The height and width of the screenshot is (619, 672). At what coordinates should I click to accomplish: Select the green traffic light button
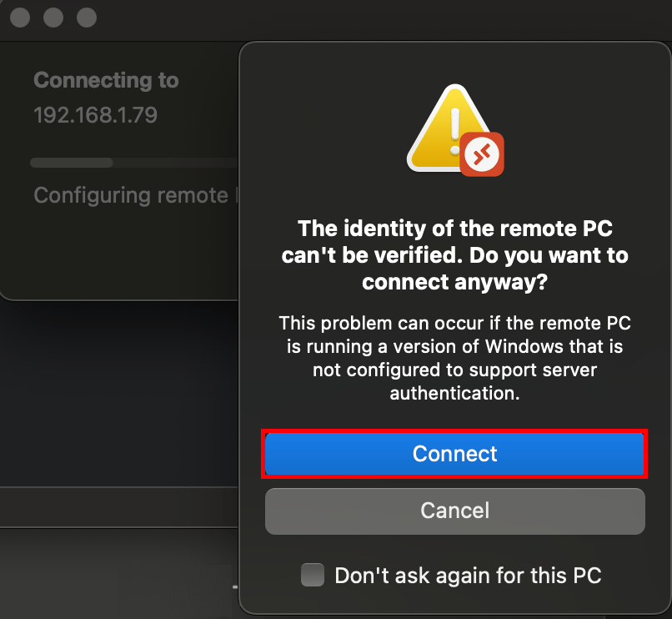86,18
